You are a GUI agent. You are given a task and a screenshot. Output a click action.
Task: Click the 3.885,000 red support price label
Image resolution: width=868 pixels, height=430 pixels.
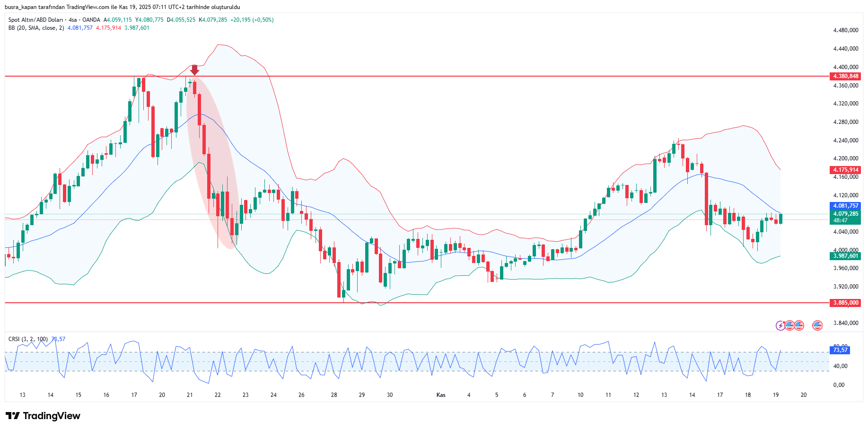(x=845, y=303)
